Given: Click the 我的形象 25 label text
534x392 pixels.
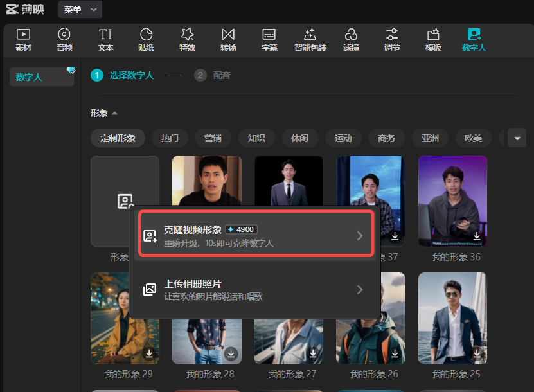Looking at the screenshot, I should tap(456, 374).
